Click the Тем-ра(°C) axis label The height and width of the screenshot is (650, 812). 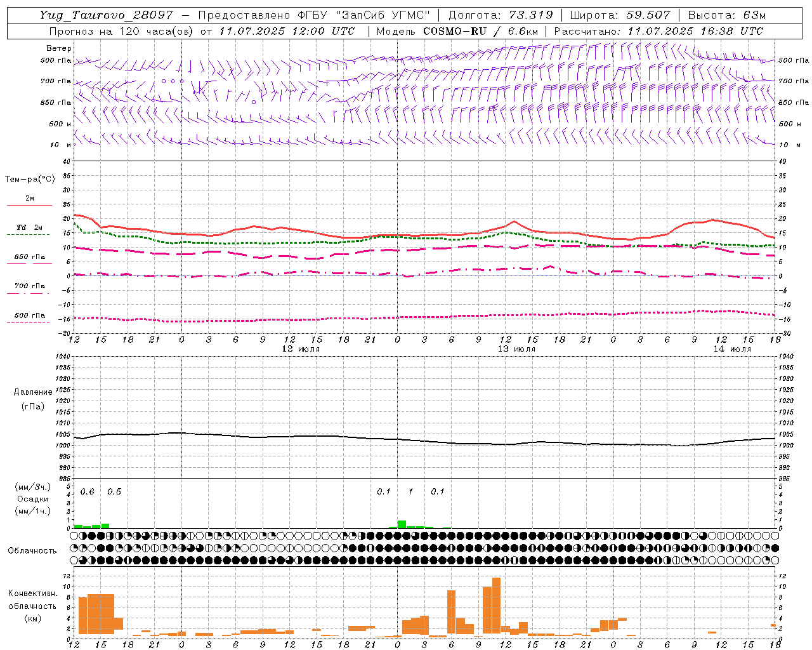point(30,180)
